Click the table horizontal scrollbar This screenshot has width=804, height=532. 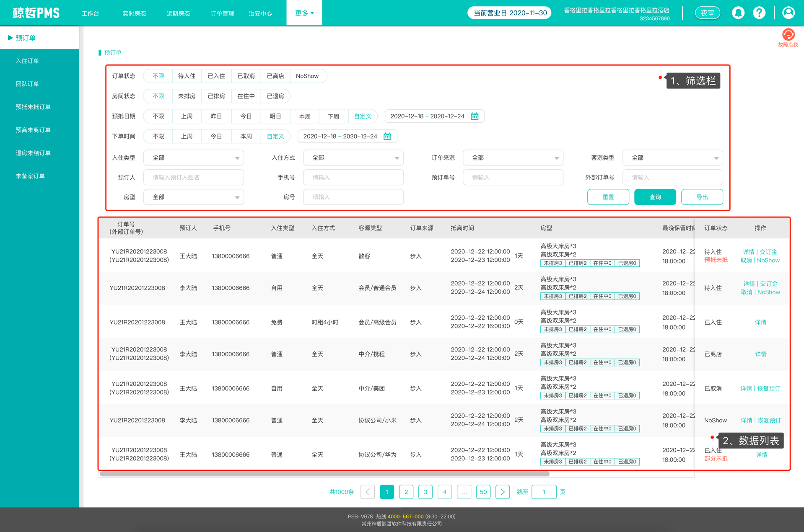(324, 474)
